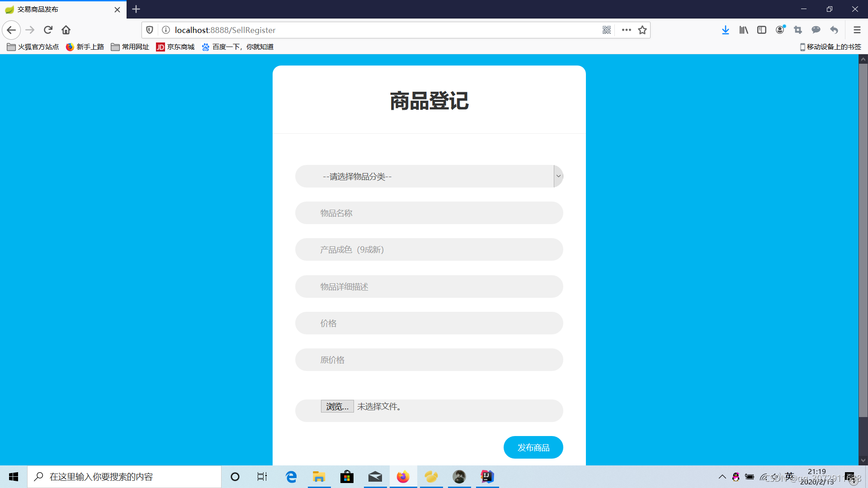Screen dimensions: 868x488
Task: Click the 原价格 input field
Action: coord(429,360)
